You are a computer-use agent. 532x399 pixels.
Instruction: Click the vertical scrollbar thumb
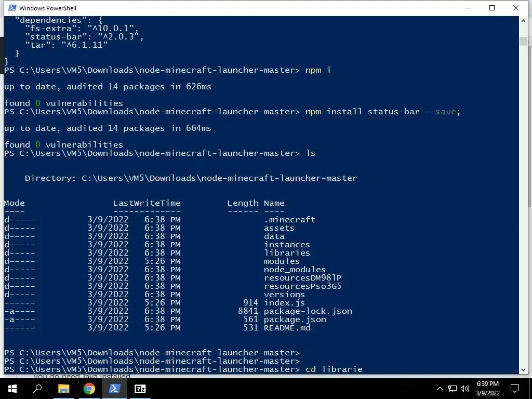[x=524, y=41]
